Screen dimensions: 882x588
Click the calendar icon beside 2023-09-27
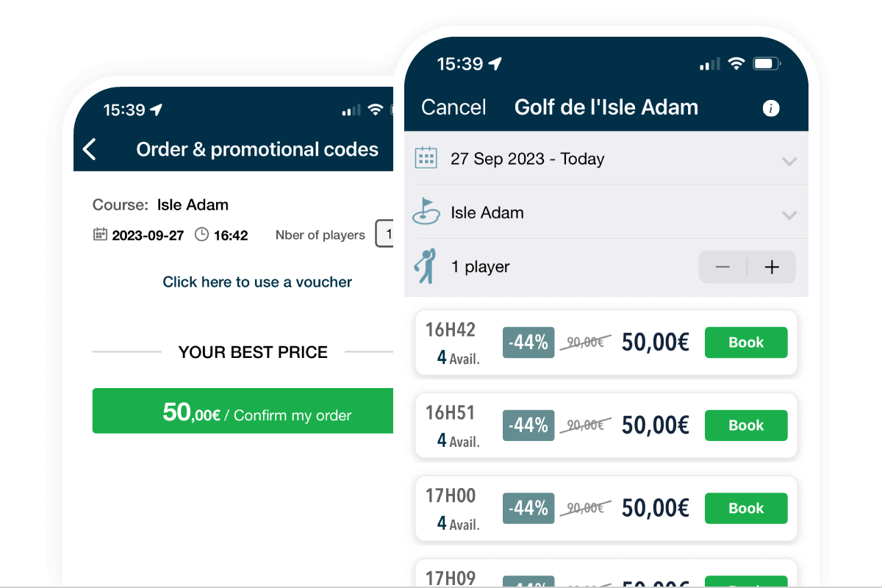[101, 234]
